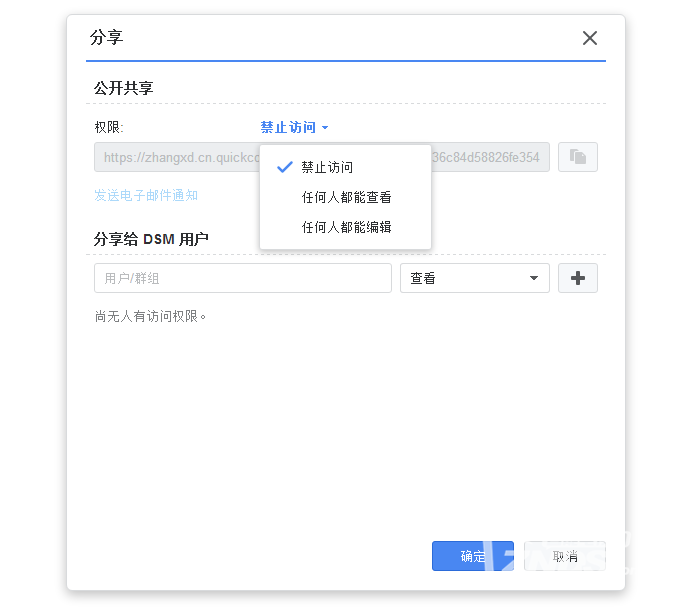This screenshot has width=693, height=616.
Task: Click the 分享给 DSM 用户 heading
Action: [151, 239]
